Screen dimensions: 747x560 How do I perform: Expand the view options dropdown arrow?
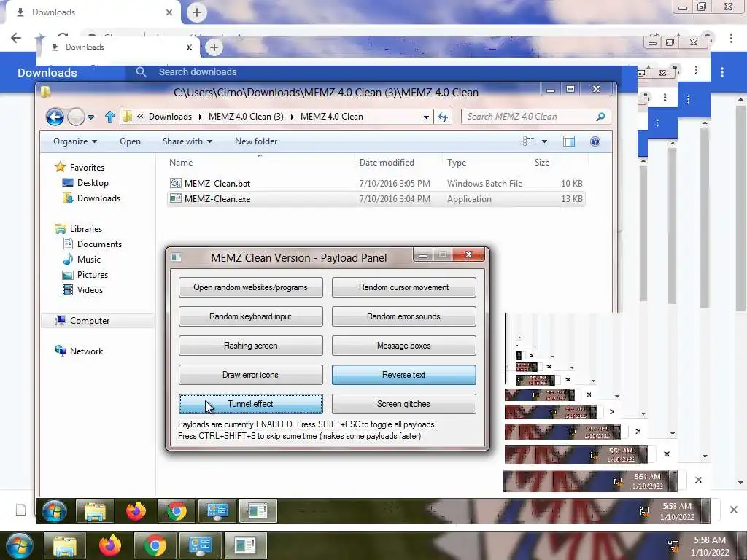(544, 141)
